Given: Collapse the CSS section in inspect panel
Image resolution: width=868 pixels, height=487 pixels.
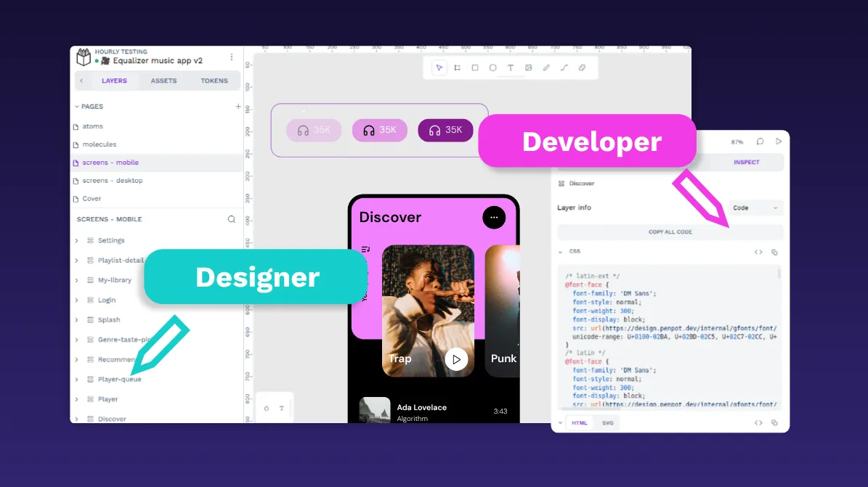Looking at the screenshot, I should 560,251.
